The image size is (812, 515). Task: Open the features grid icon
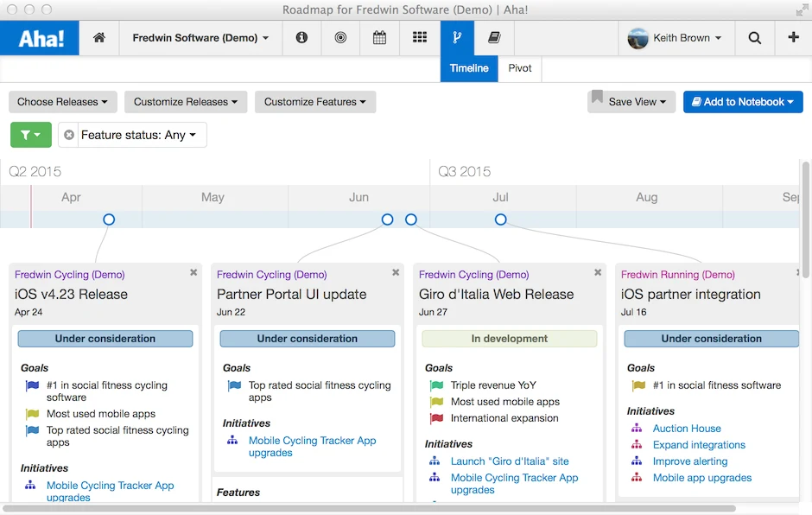420,37
